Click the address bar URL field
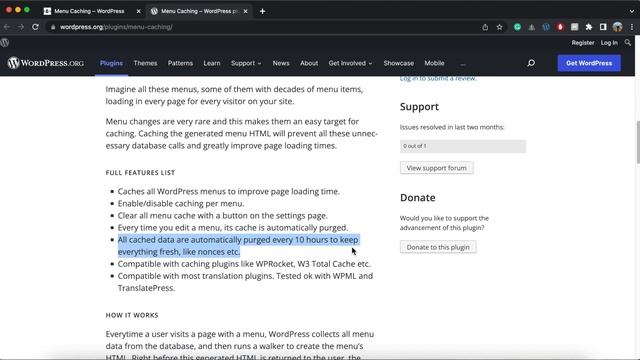The height and width of the screenshot is (360, 640). pyautogui.click(x=261, y=27)
